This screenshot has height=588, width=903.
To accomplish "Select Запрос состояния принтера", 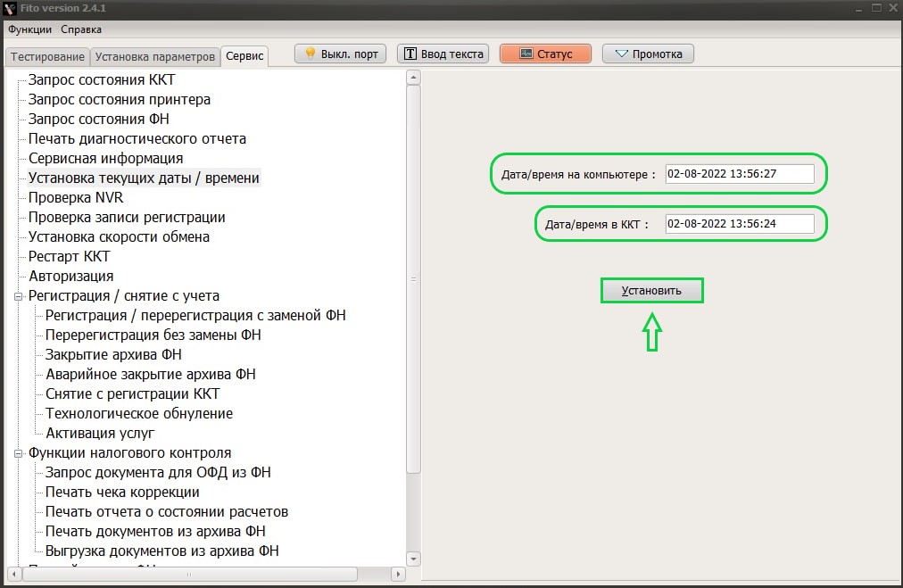I will point(120,100).
